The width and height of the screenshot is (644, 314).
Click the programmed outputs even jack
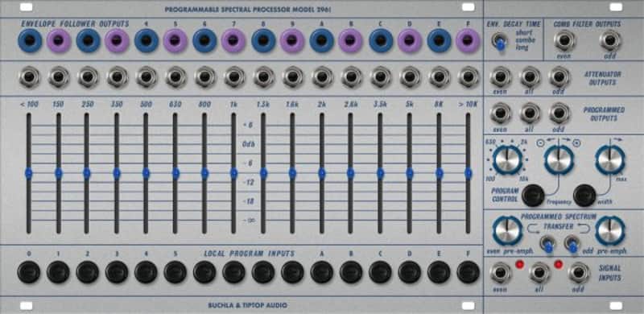(501, 113)
